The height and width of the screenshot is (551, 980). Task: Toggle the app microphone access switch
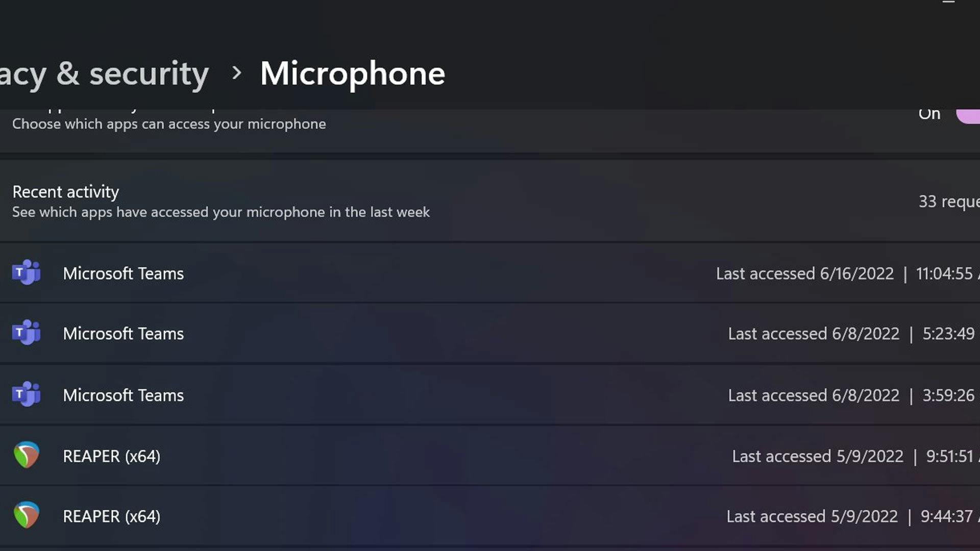coord(969,115)
